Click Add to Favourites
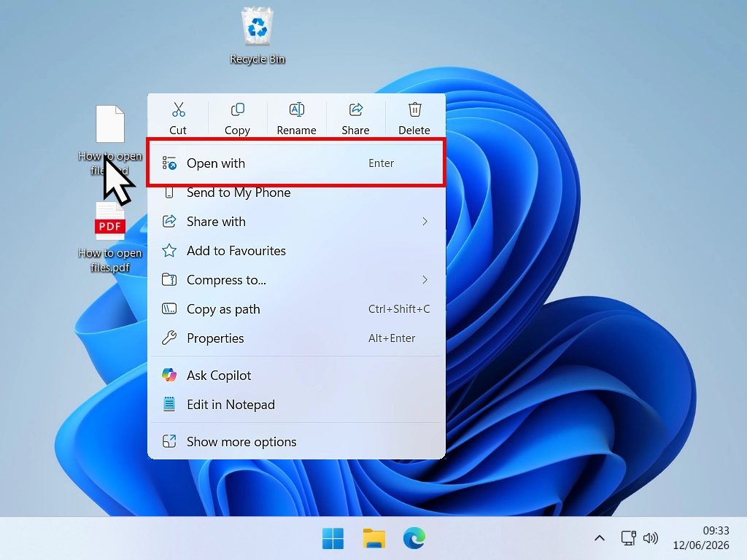The image size is (747, 560). tap(296, 251)
